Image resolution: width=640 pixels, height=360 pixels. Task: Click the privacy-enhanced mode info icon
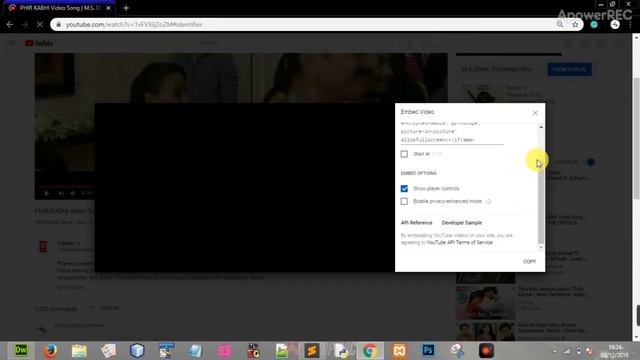[488, 201]
